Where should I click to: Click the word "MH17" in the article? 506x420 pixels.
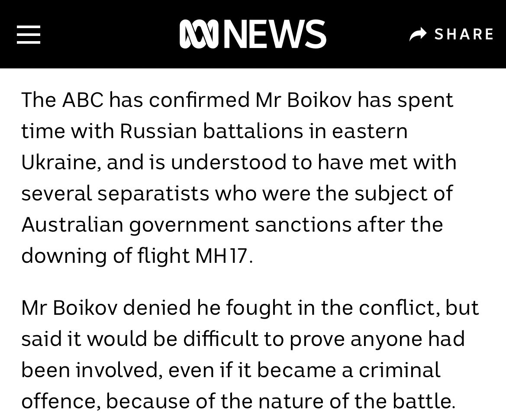(x=222, y=256)
